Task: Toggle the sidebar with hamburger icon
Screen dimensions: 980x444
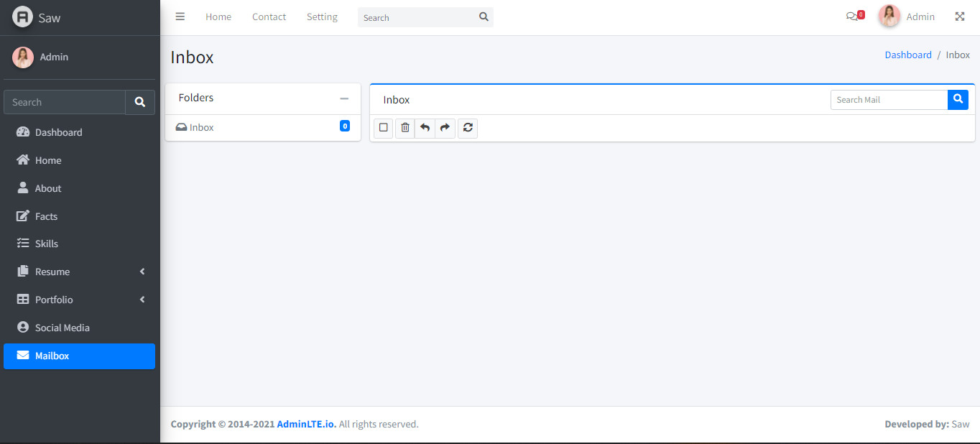Action: click(180, 17)
